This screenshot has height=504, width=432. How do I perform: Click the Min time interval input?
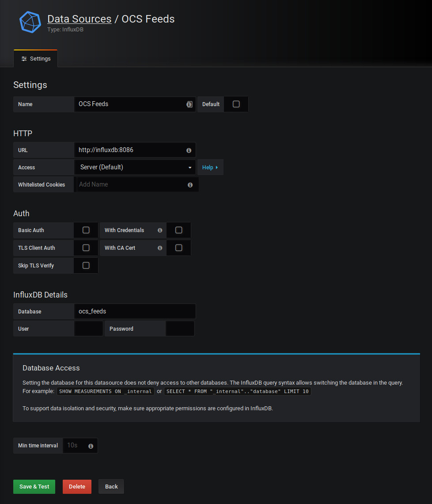[x=80, y=446]
